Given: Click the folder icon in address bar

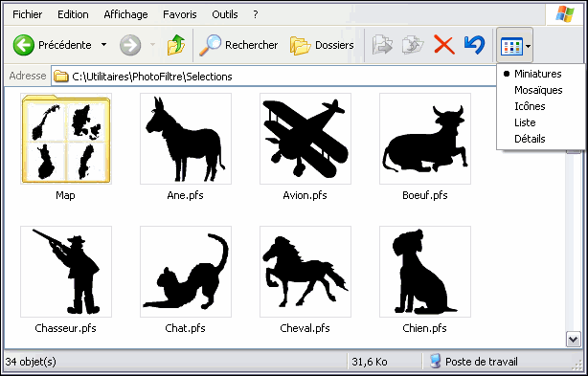Looking at the screenshot, I should [x=60, y=77].
